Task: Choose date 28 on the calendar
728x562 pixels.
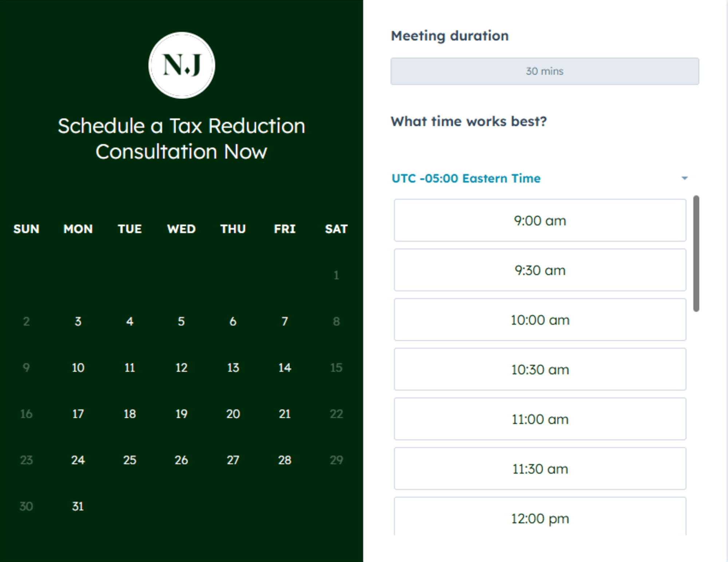Action: point(285,460)
